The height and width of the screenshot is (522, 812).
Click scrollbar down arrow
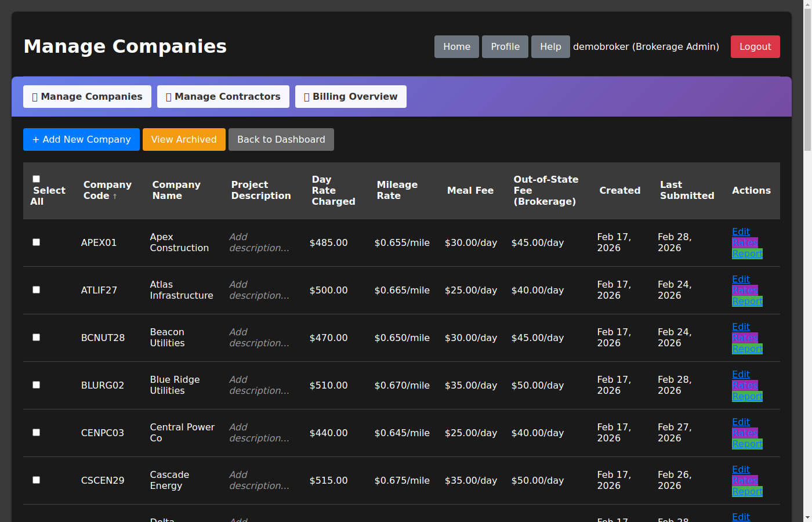pos(807,517)
